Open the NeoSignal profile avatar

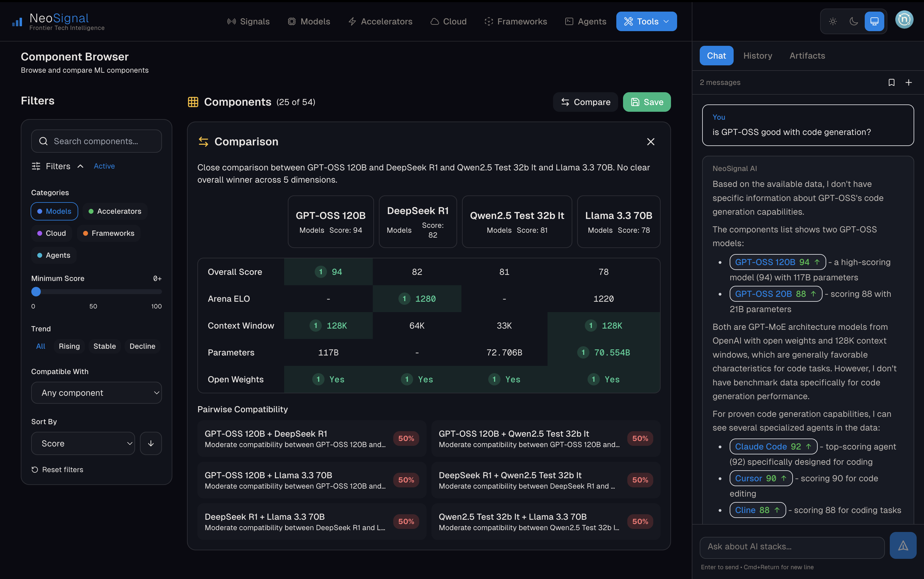[904, 20]
